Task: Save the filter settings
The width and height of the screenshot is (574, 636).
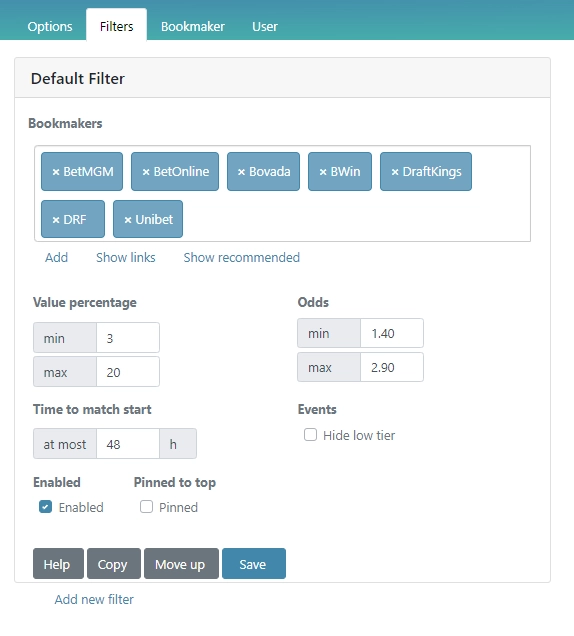Action: click(254, 564)
